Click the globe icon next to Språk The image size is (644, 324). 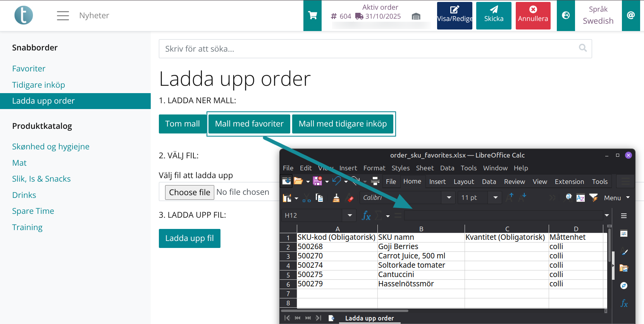(566, 16)
